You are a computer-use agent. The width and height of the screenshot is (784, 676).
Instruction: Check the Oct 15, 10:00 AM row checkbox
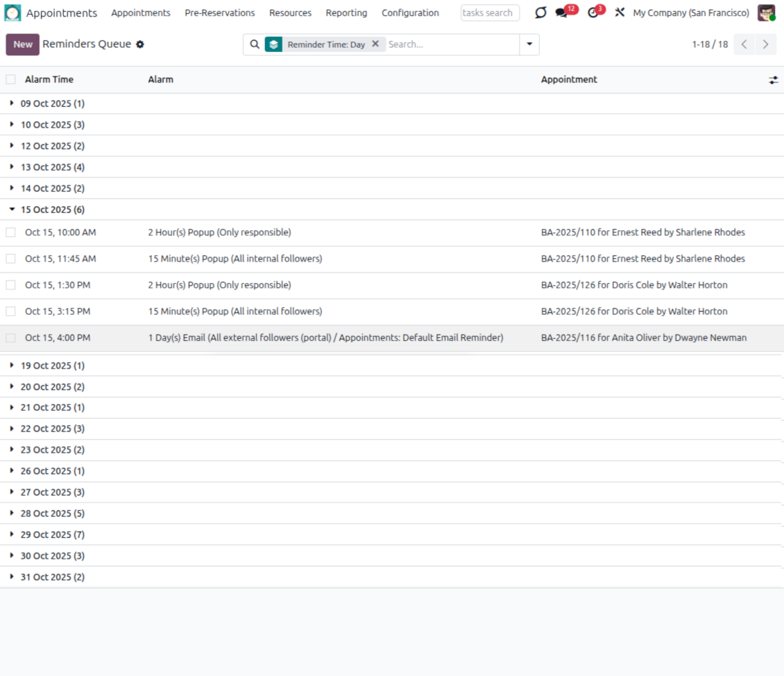click(x=10, y=233)
